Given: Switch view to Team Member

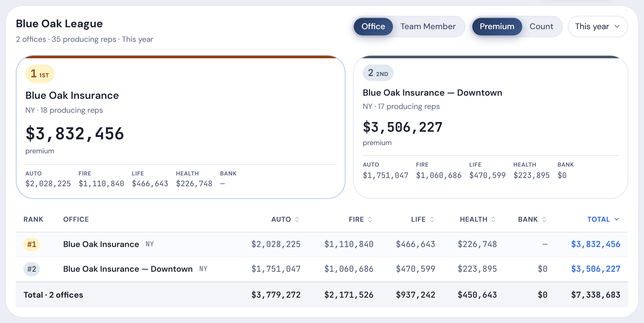Looking at the screenshot, I should click(x=428, y=26).
